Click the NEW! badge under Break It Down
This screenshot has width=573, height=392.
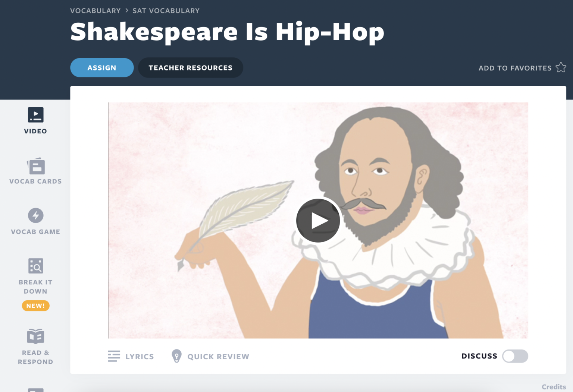(35, 306)
